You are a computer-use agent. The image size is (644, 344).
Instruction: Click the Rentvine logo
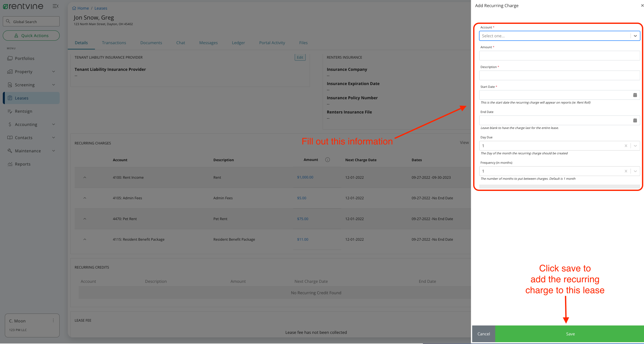23,6
